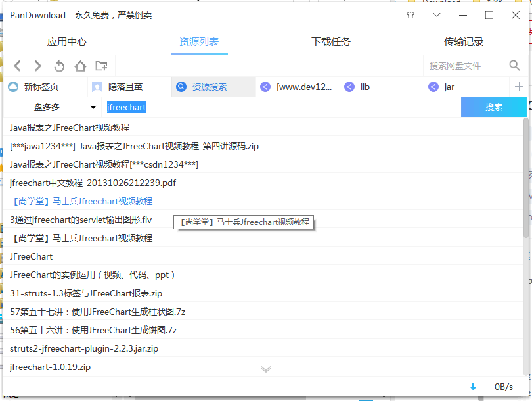
Task: Click the open-in-new-tab folder icon
Action: pos(100,66)
